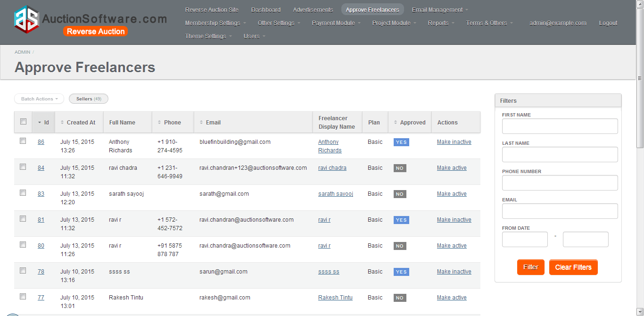Open record Id 77

click(x=41, y=298)
